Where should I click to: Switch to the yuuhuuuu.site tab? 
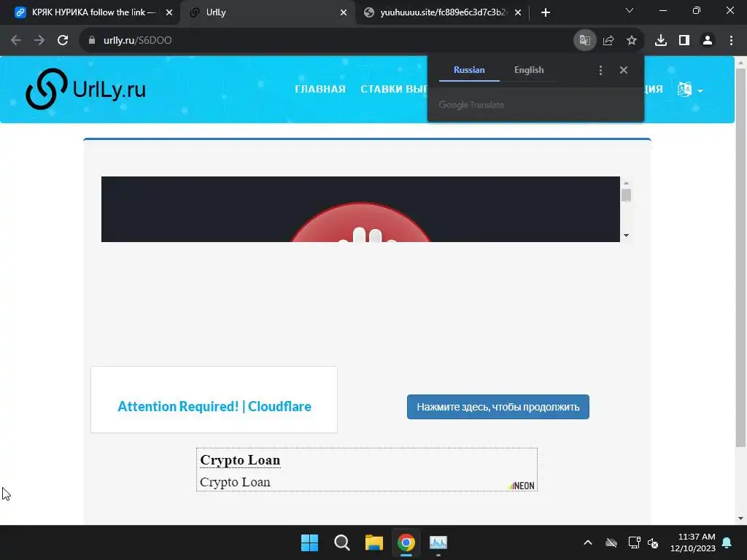coord(442,12)
